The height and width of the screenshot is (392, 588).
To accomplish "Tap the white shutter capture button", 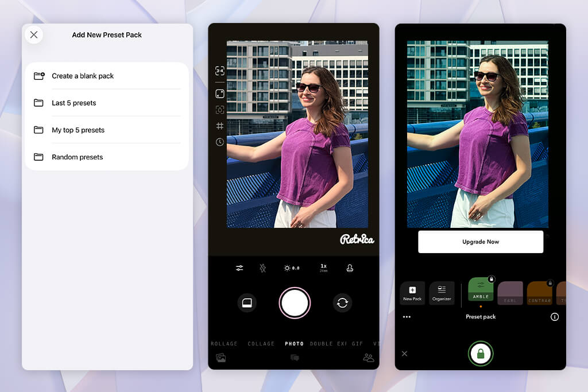I will coord(295,303).
